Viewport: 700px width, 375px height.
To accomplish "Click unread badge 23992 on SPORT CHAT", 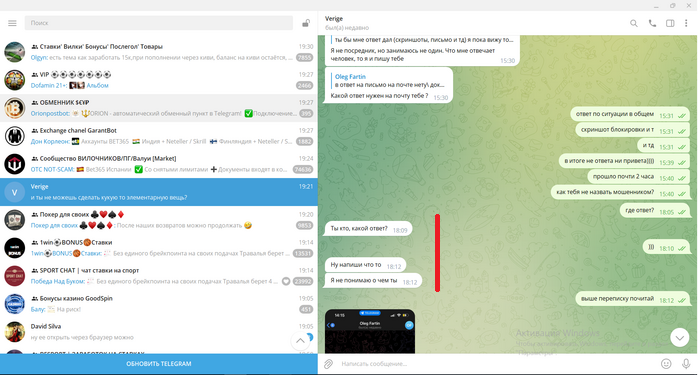I will [303, 282].
